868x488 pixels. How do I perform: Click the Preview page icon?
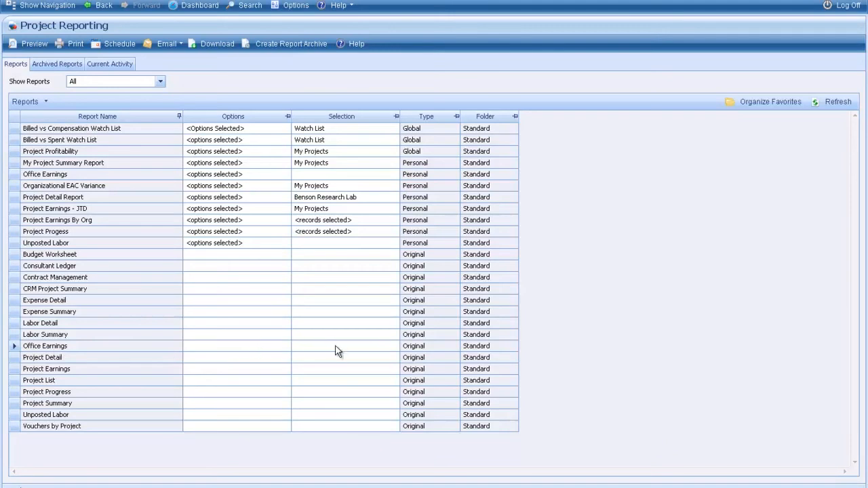[13, 43]
